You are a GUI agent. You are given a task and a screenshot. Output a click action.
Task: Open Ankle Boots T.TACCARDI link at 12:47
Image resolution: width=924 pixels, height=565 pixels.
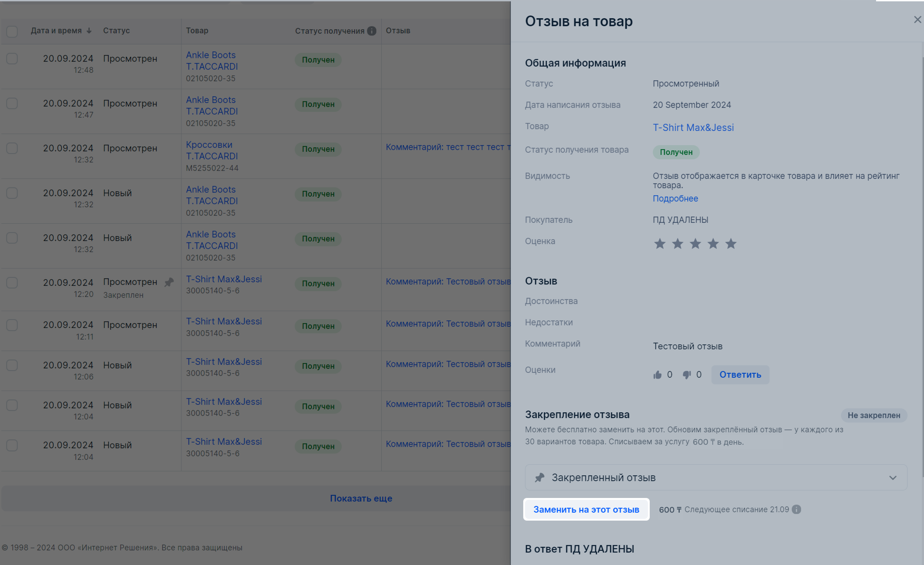pos(212,105)
